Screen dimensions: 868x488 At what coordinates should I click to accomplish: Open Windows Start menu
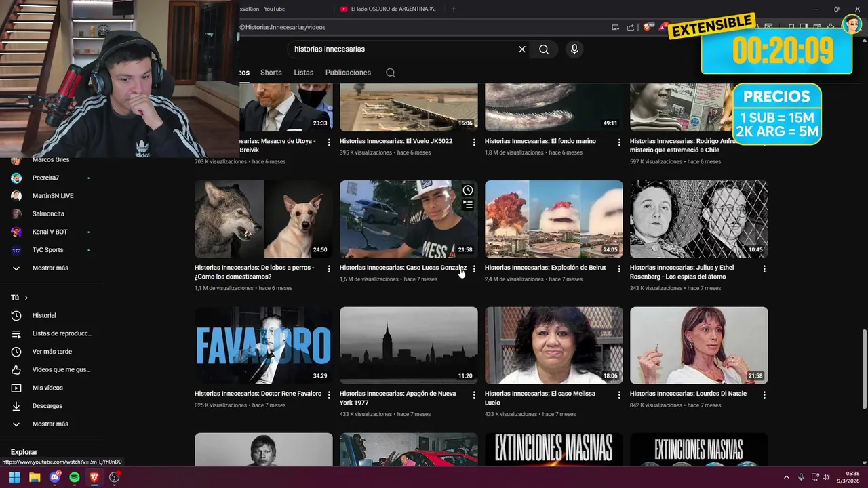[14, 477]
